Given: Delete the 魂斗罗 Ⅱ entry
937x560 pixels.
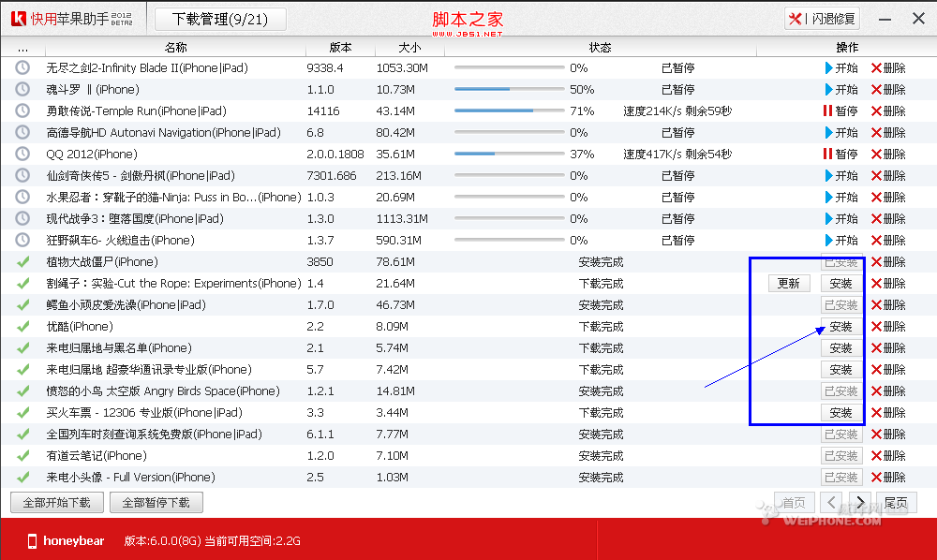Looking at the screenshot, I should (x=888, y=90).
